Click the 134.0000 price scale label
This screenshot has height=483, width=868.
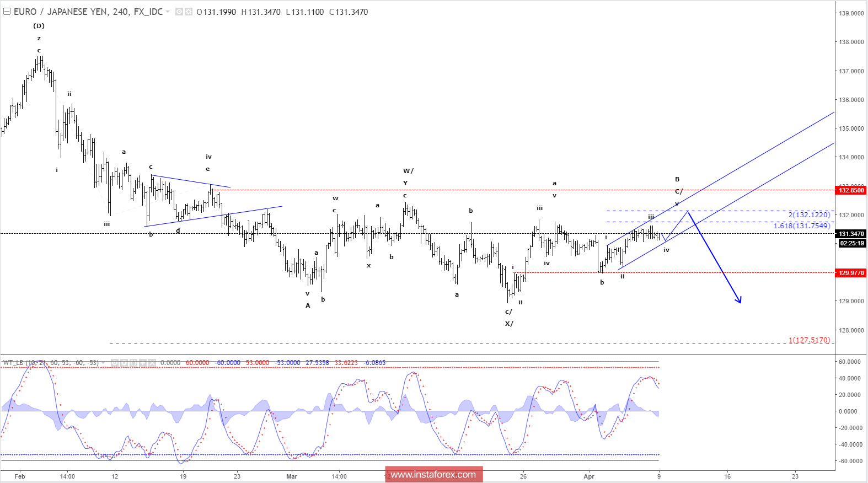tap(851, 157)
